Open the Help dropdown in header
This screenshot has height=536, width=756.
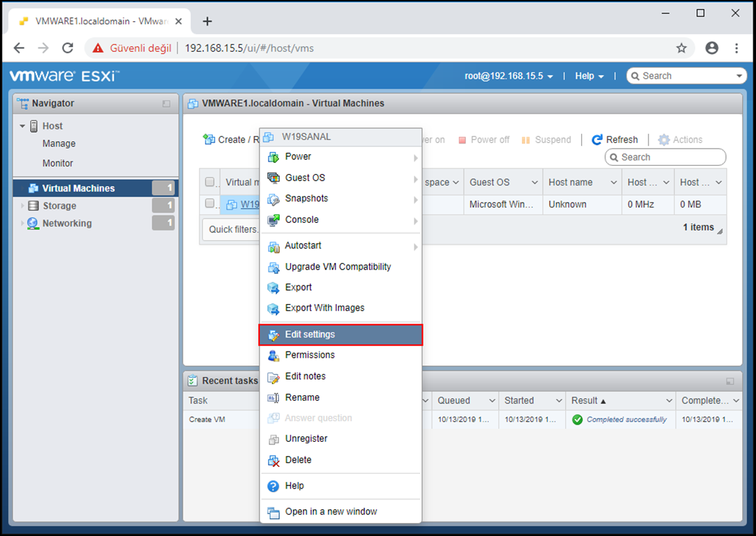tap(589, 76)
